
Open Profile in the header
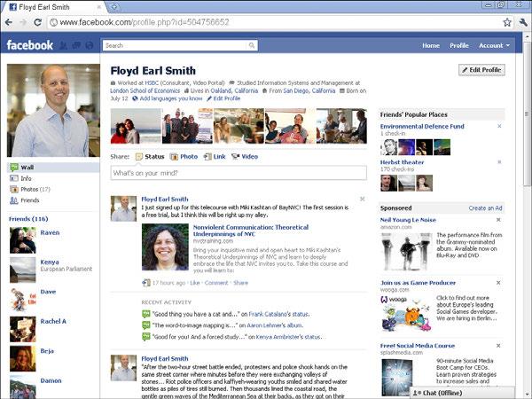click(x=459, y=45)
